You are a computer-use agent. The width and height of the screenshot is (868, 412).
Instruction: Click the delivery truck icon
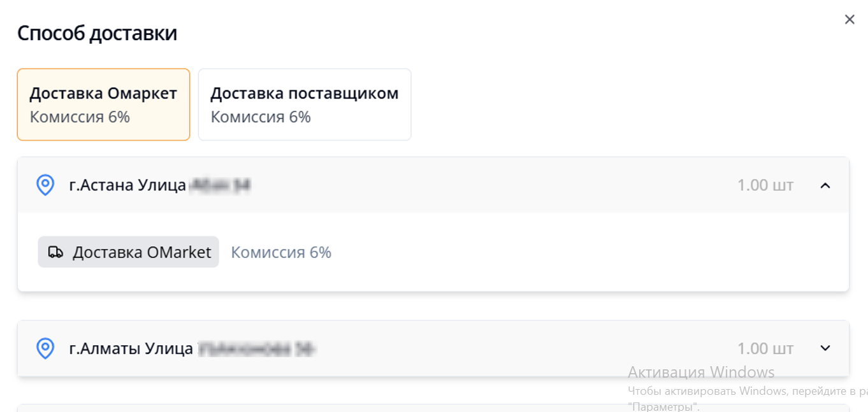point(56,252)
